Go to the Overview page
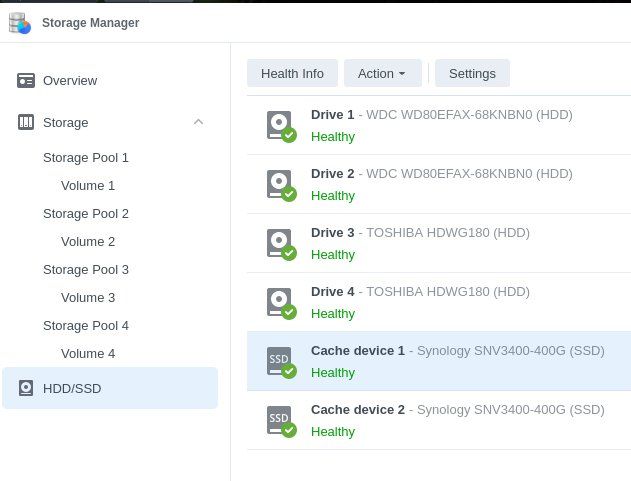The image size is (631, 481). click(70, 81)
